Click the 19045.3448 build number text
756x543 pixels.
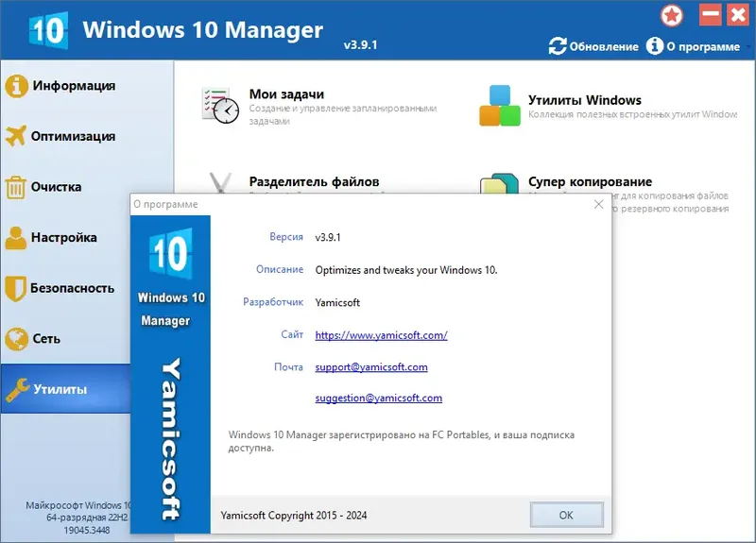[87, 531]
